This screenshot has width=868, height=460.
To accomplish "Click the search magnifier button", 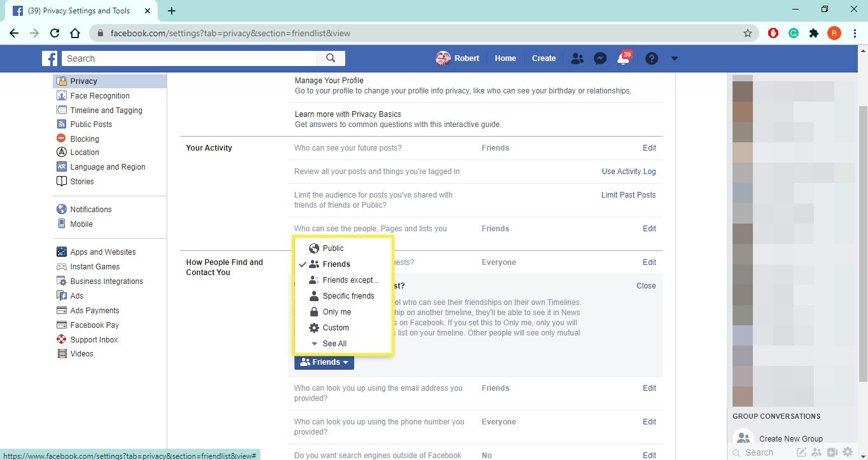I will coord(331,58).
